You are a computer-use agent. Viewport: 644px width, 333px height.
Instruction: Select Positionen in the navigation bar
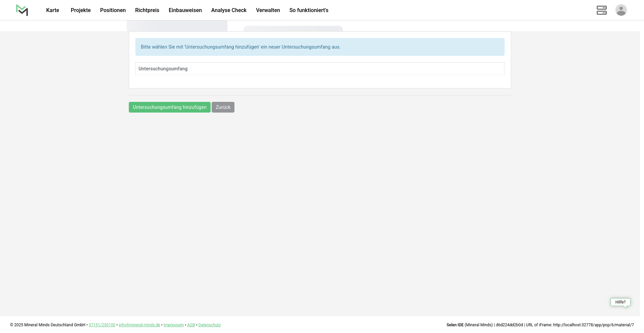(113, 10)
